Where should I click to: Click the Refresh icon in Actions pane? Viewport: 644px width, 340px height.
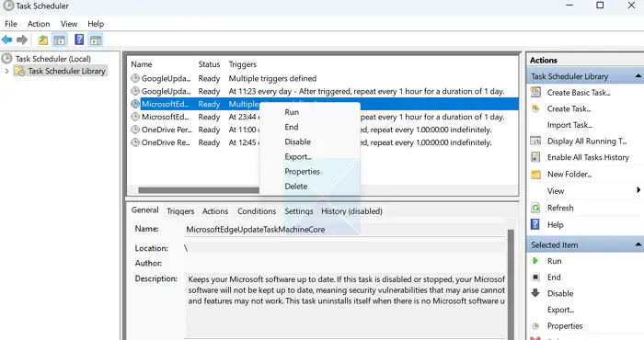535,208
